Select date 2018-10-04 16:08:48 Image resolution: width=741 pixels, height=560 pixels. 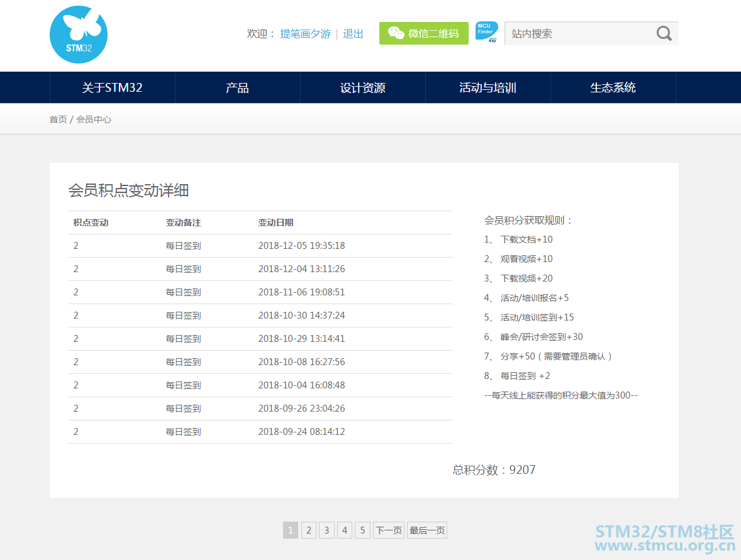[x=301, y=385]
